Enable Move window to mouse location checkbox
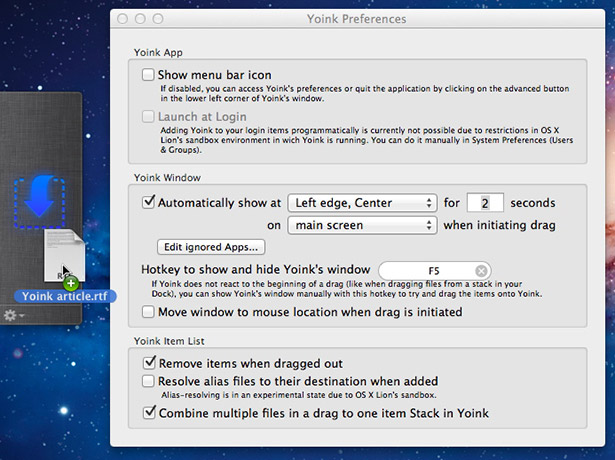615x460 pixels. (x=148, y=312)
